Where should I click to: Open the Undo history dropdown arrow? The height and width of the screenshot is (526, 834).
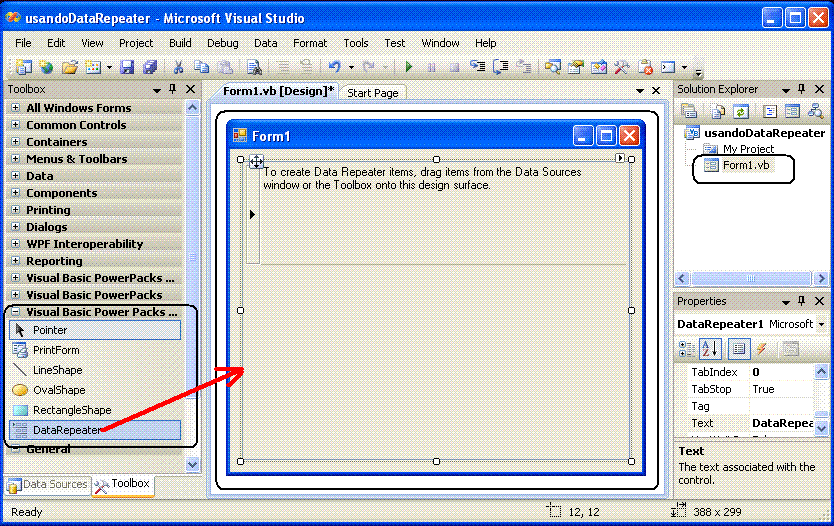click(351, 68)
